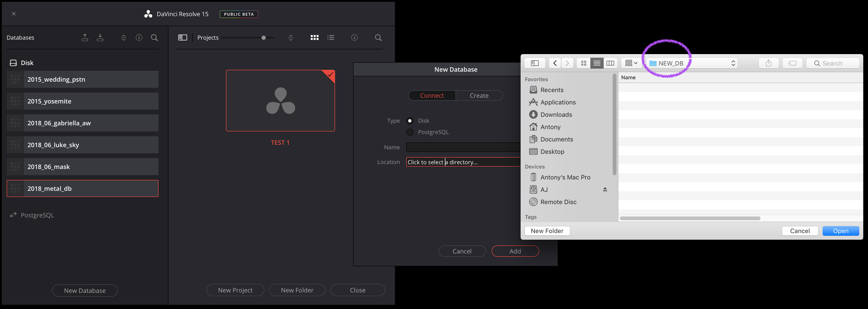Cancel the file dialog
This screenshot has width=868, height=309.
[x=800, y=231]
